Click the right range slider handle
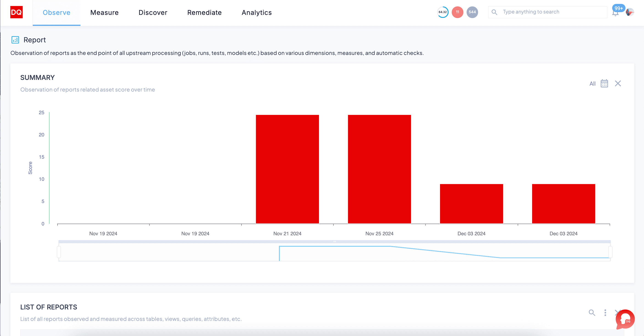 click(x=610, y=252)
